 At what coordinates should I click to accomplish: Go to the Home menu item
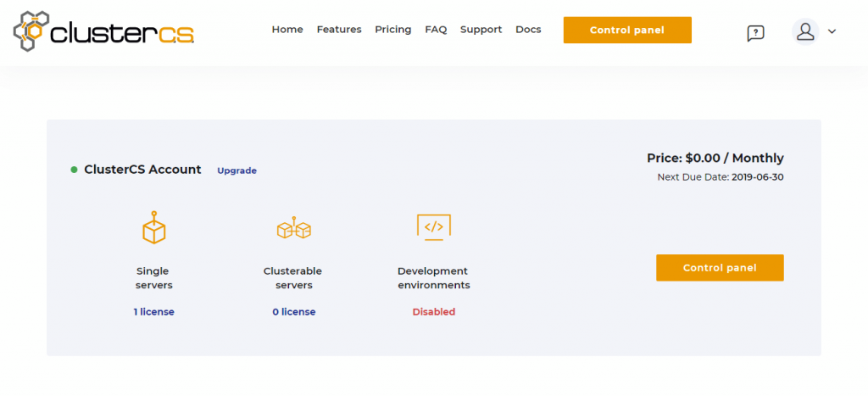[287, 30]
